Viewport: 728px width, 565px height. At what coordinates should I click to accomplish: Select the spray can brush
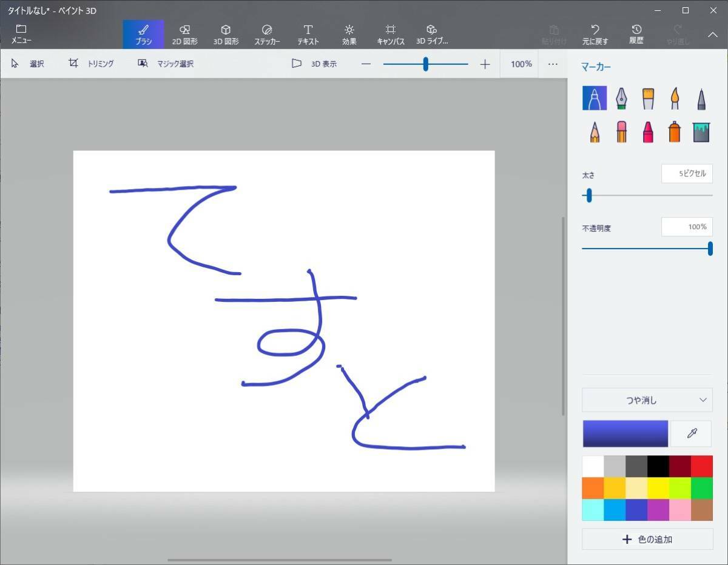675,131
